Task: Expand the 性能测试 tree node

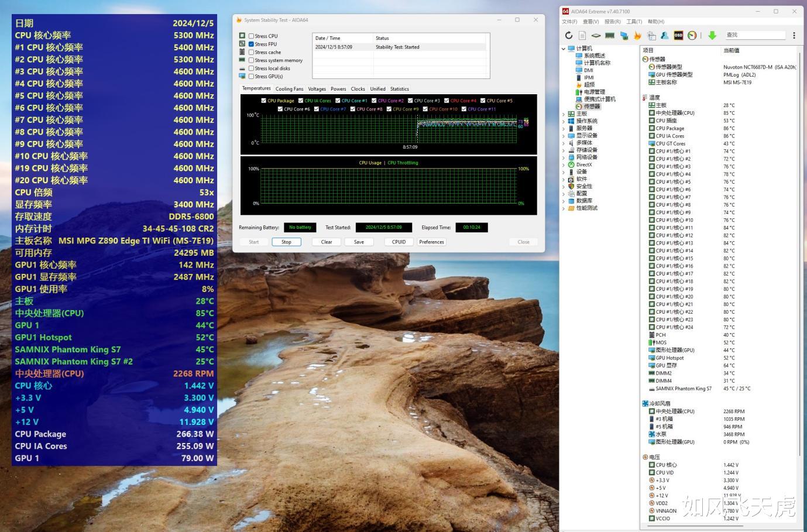Action: click(564, 208)
